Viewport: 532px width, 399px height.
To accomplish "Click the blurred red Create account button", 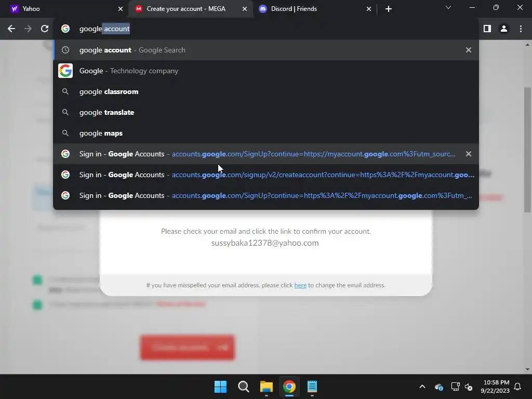I will (x=187, y=348).
